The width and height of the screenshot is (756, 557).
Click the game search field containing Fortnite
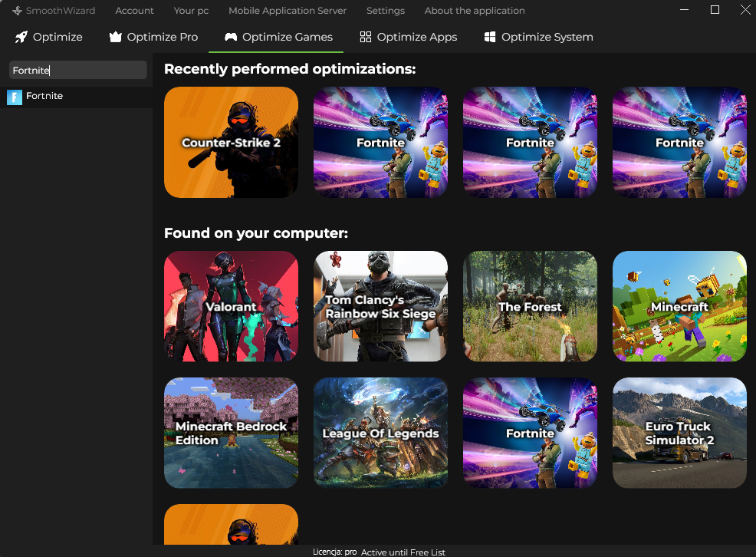tap(77, 70)
